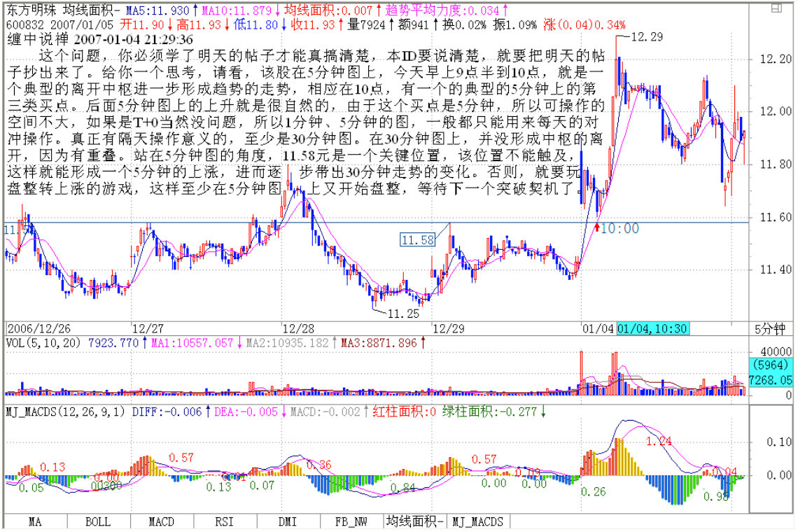Click the MA1:10557.057 volume average

coord(192,342)
